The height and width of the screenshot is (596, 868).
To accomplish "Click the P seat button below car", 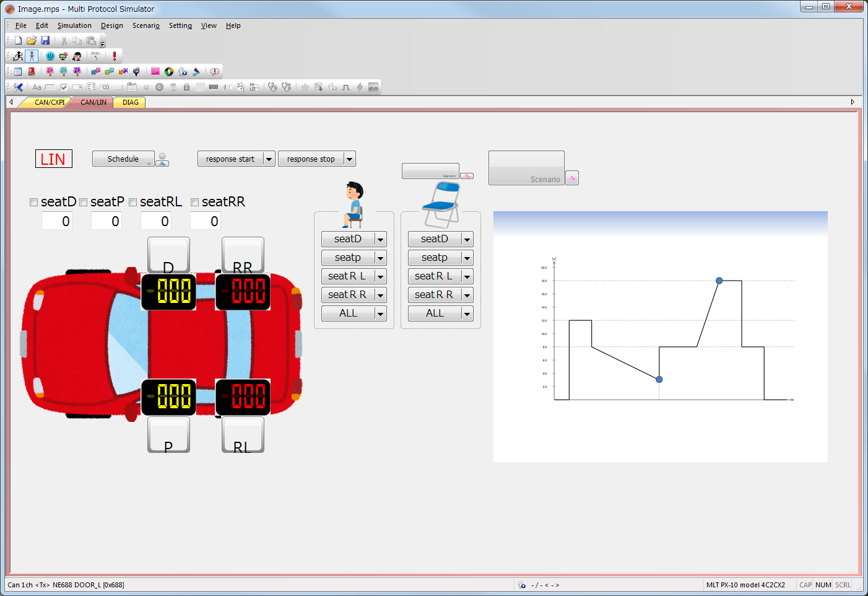I will pos(168,434).
